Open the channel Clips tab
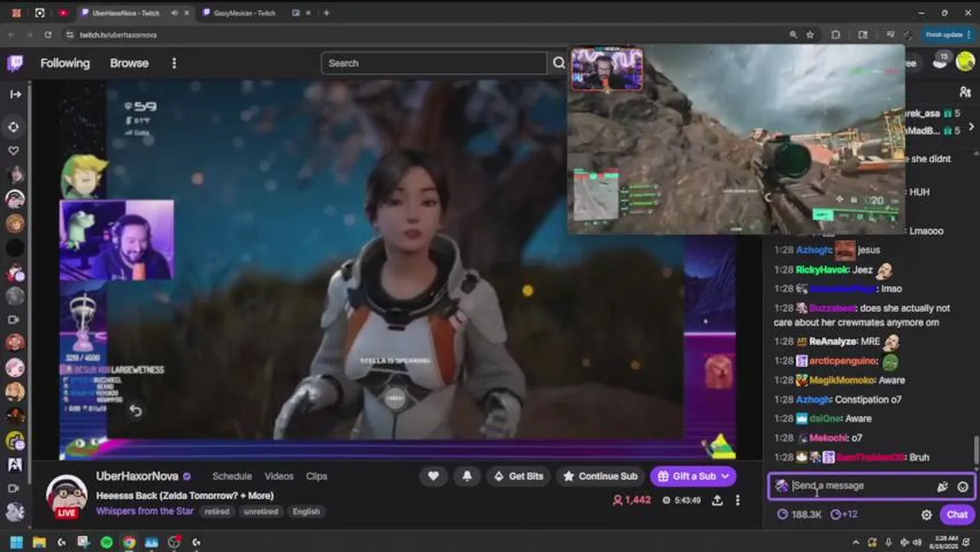The width and height of the screenshot is (980, 552). click(x=317, y=476)
